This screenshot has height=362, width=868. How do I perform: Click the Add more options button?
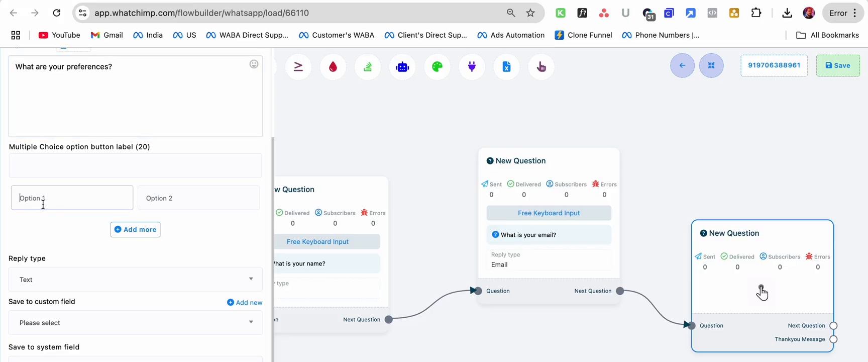pos(135,229)
